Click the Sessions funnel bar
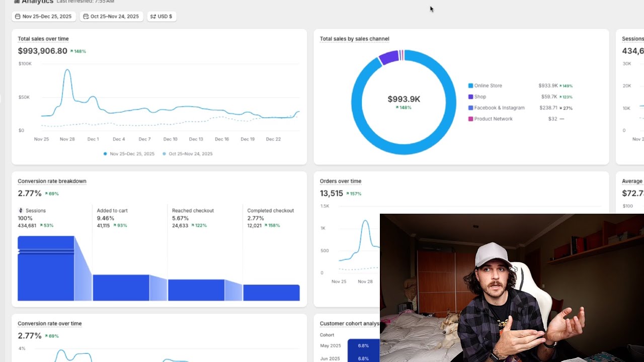Image resolution: width=644 pixels, height=362 pixels. (x=46, y=268)
